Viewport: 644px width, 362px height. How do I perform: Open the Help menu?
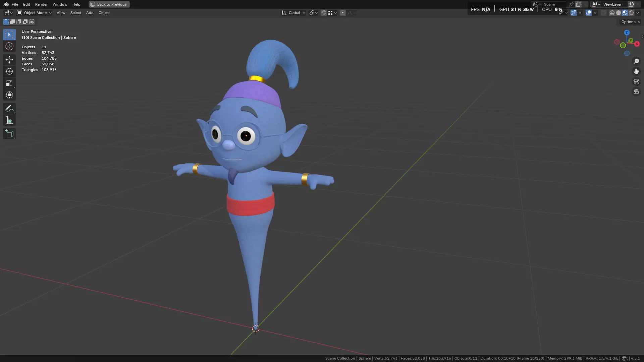[76, 4]
